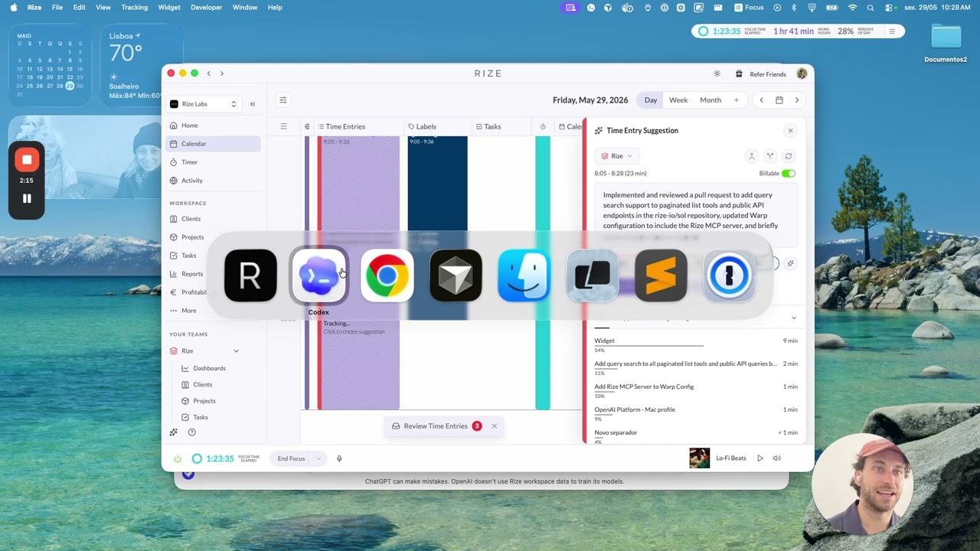Screen dimensions: 980x551
Task: Click the Widget 9 min activity row
Action: tap(696, 344)
